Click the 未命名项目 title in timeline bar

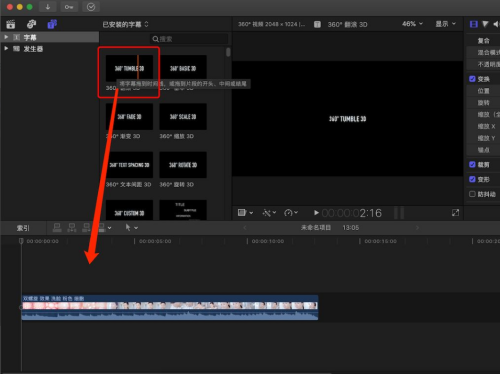[316, 228]
